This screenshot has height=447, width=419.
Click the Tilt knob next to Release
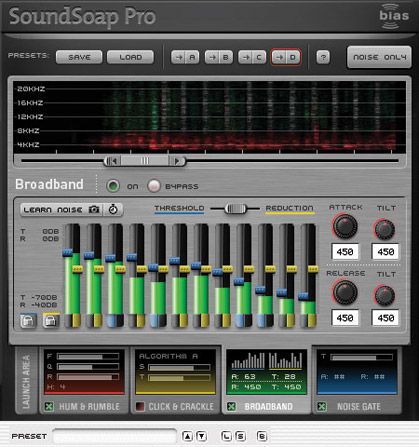pyautogui.click(x=385, y=295)
